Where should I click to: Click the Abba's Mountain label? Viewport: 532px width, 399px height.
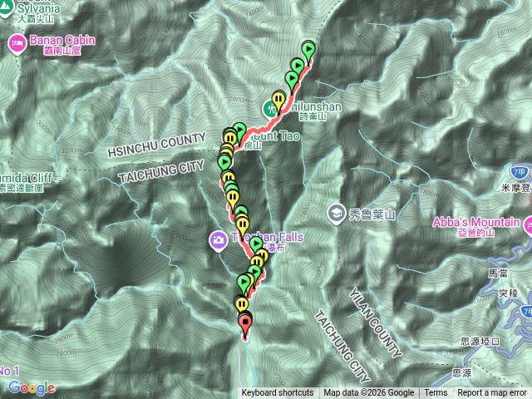point(475,223)
